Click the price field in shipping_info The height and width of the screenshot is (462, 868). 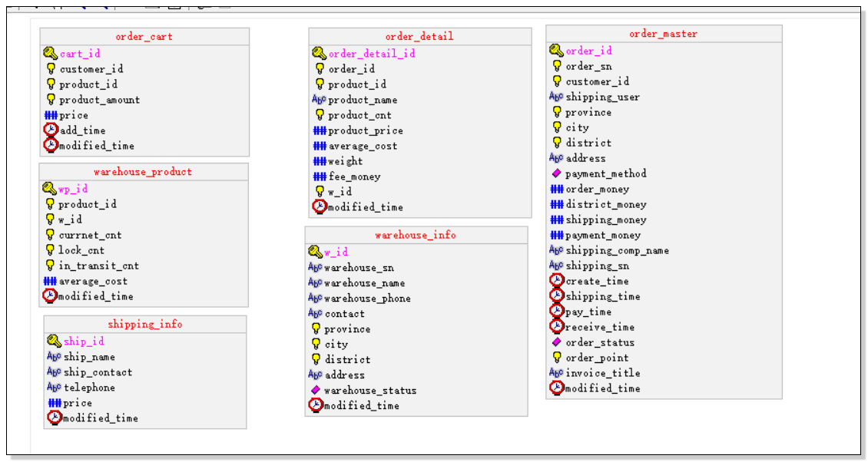(x=78, y=403)
